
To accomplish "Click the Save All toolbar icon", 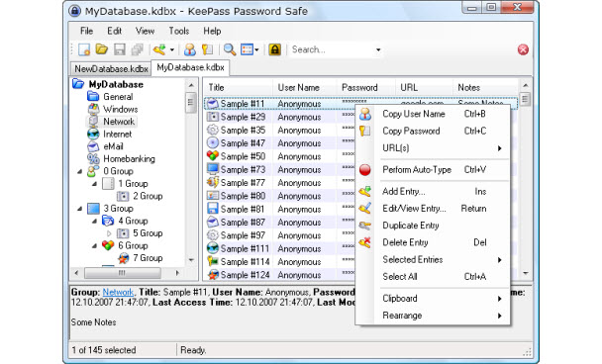I will coord(137,49).
